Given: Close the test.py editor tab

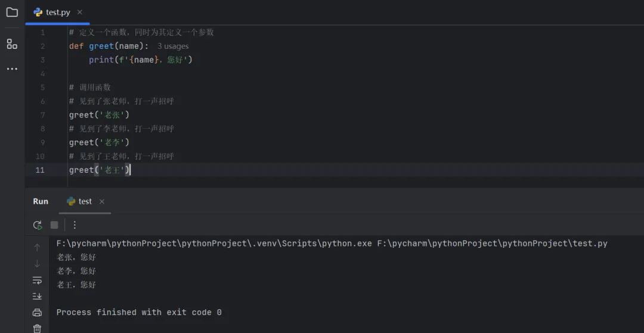Looking at the screenshot, I should 80,12.
